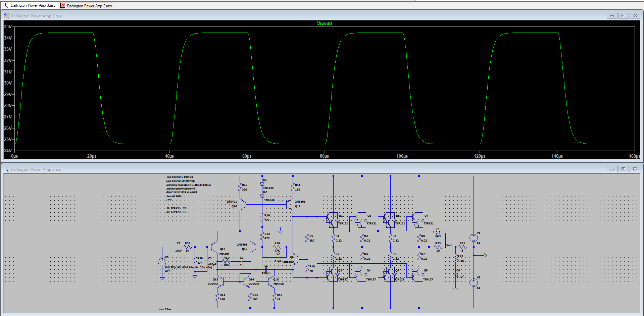The width and height of the screenshot is (644, 316).
Task: Click resistor R19 22k value
Action: point(267,220)
